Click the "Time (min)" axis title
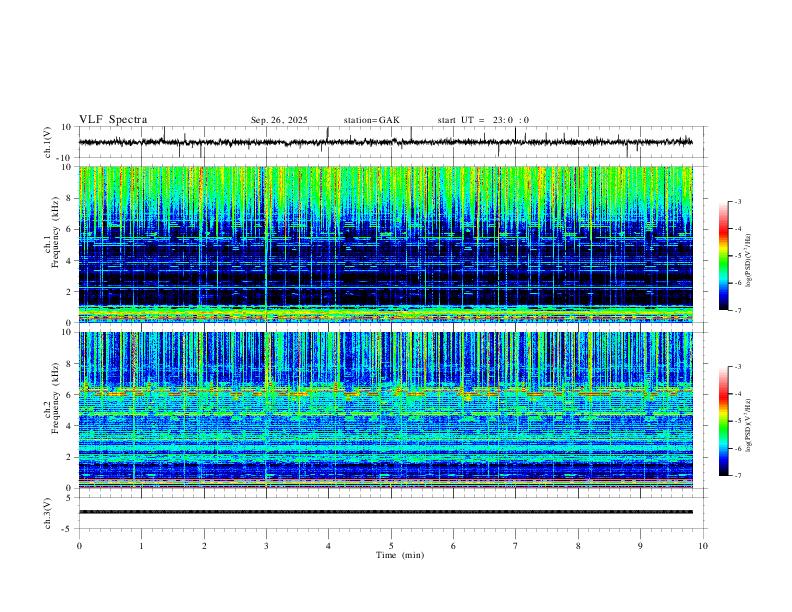Viewport: 792px width, 612px height. point(400,555)
